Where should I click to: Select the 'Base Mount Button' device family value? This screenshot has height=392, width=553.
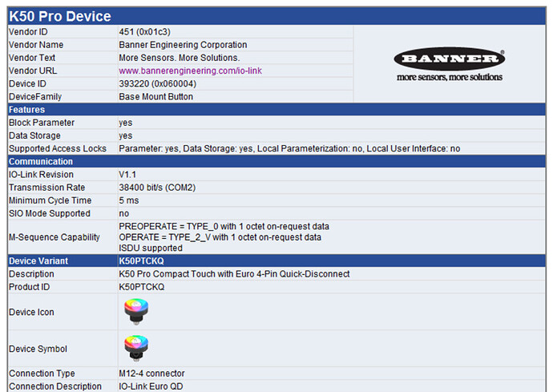click(156, 97)
